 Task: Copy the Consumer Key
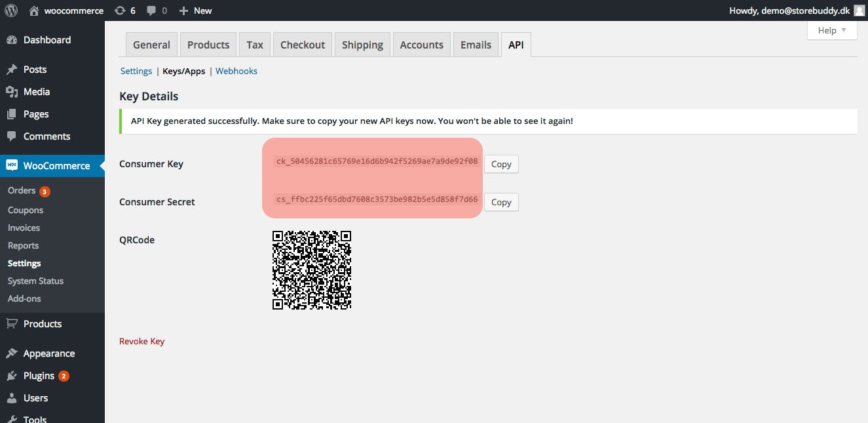tap(501, 164)
